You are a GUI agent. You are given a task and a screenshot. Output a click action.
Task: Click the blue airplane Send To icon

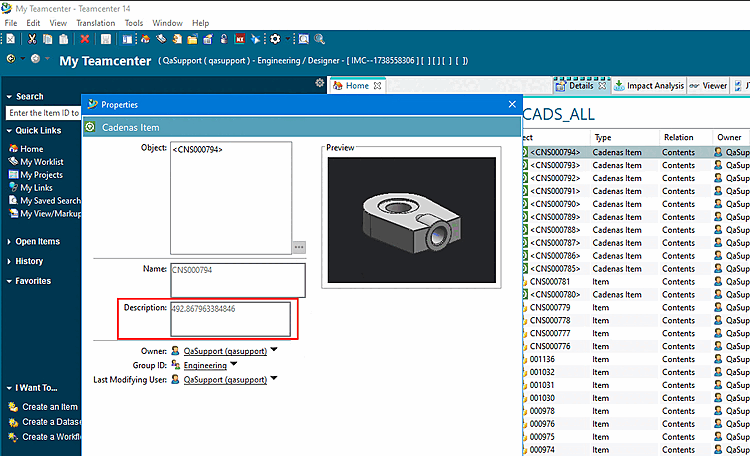[x=255, y=39]
